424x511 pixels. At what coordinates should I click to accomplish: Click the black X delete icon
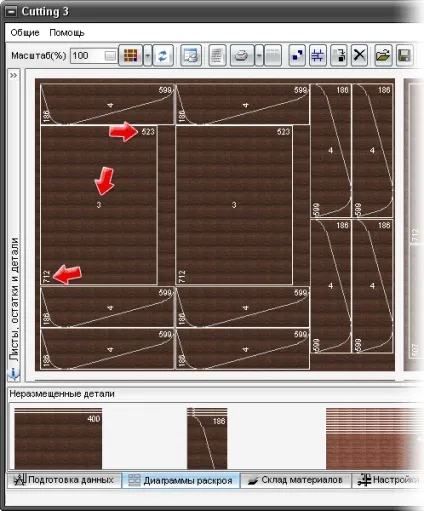click(359, 55)
